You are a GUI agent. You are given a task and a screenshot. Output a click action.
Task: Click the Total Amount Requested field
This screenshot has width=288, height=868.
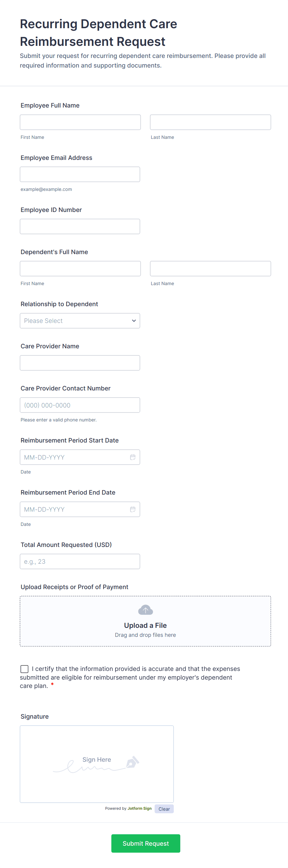pos(80,562)
